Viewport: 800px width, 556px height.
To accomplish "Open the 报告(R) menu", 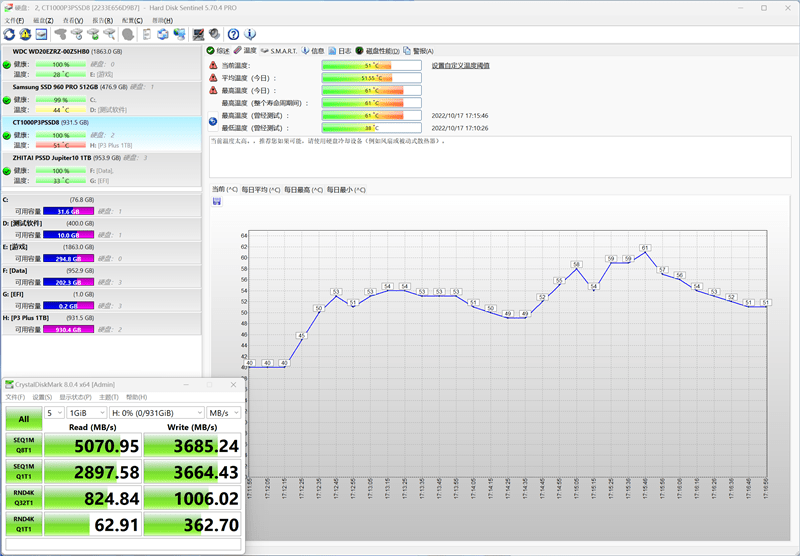I will coord(103,20).
